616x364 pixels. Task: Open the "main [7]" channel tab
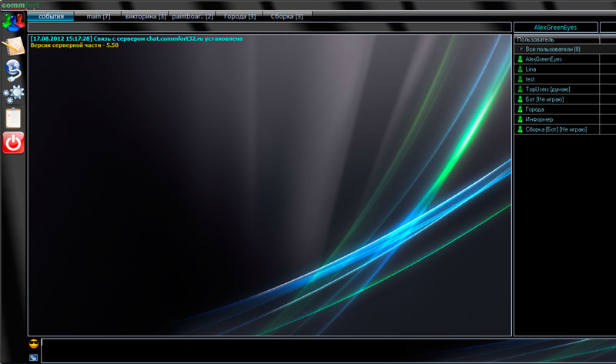click(x=99, y=16)
